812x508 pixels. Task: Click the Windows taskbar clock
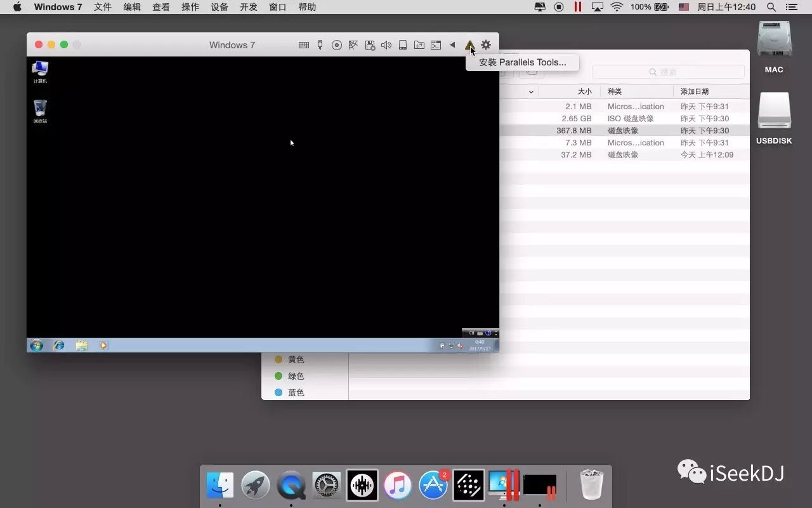tap(480, 345)
